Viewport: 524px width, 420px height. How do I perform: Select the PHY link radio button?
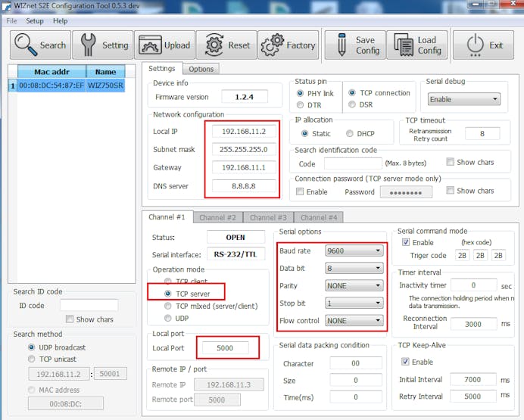pyautogui.click(x=300, y=94)
